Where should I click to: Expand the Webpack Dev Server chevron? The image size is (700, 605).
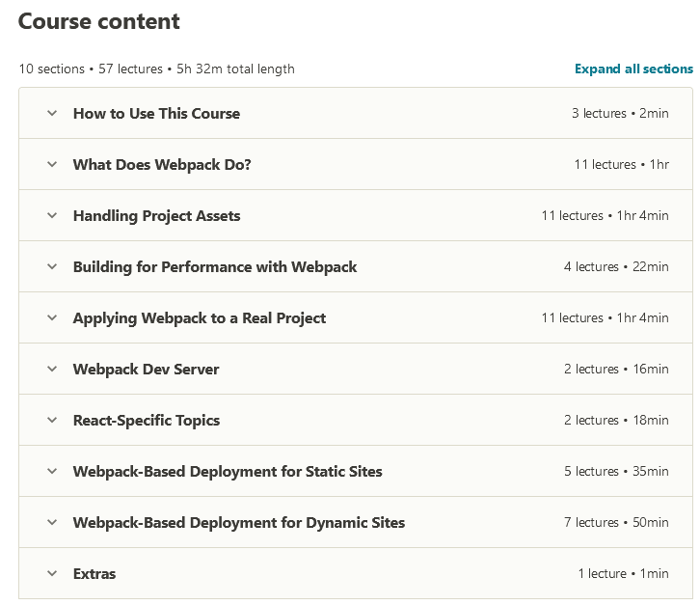[52, 369]
